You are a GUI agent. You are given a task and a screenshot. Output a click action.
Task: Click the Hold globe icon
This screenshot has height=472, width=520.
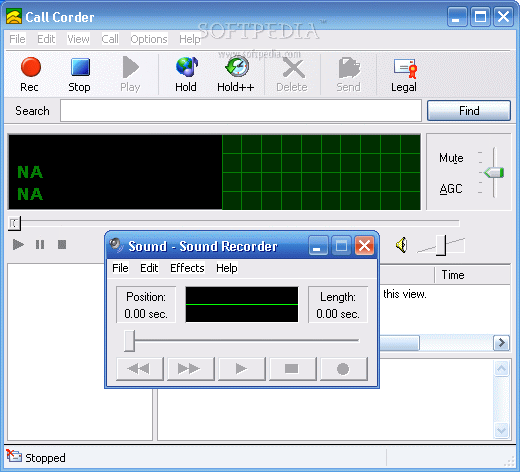tap(187, 67)
